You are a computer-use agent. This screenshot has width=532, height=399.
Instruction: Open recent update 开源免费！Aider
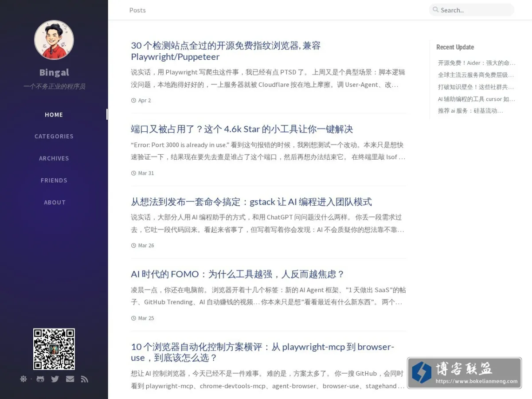pyautogui.click(x=477, y=63)
